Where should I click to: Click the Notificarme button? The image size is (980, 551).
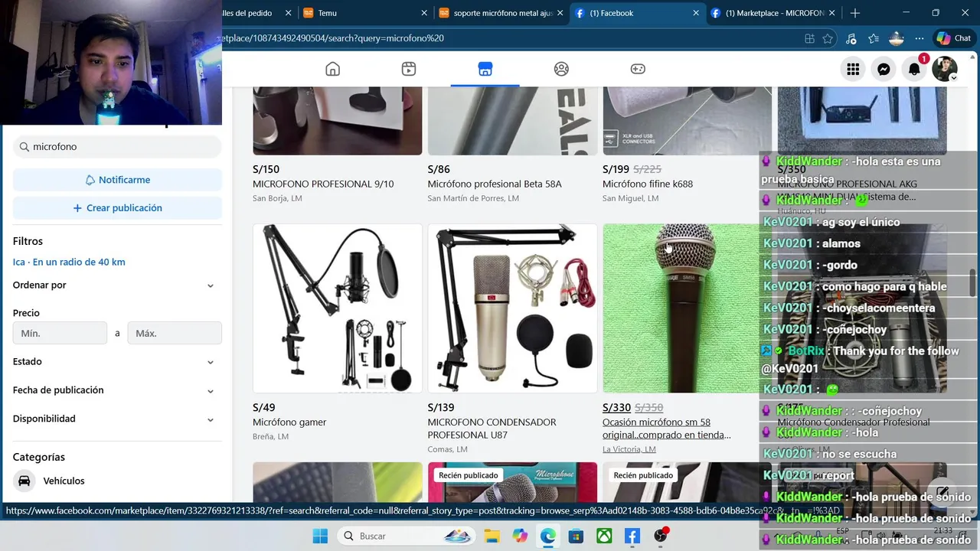coord(117,180)
